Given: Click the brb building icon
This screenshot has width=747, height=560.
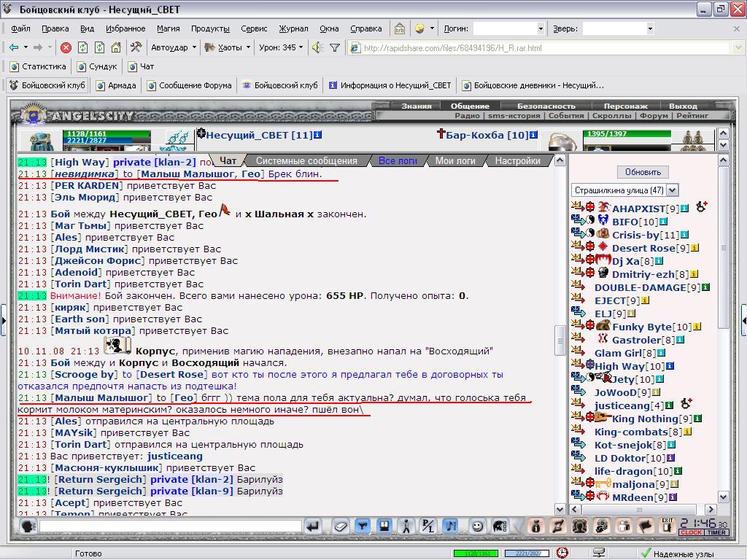Looking at the screenshot, I should point(399,28).
